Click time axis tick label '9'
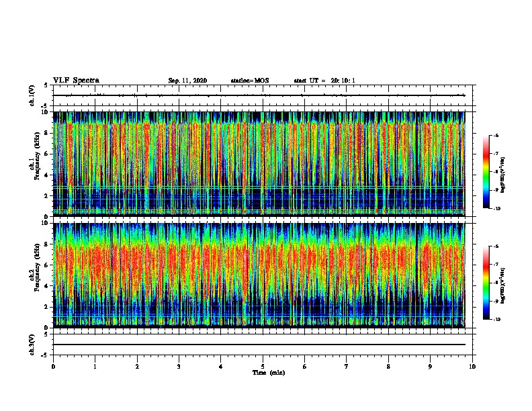The width and height of the screenshot is (532, 411). coord(430,367)
